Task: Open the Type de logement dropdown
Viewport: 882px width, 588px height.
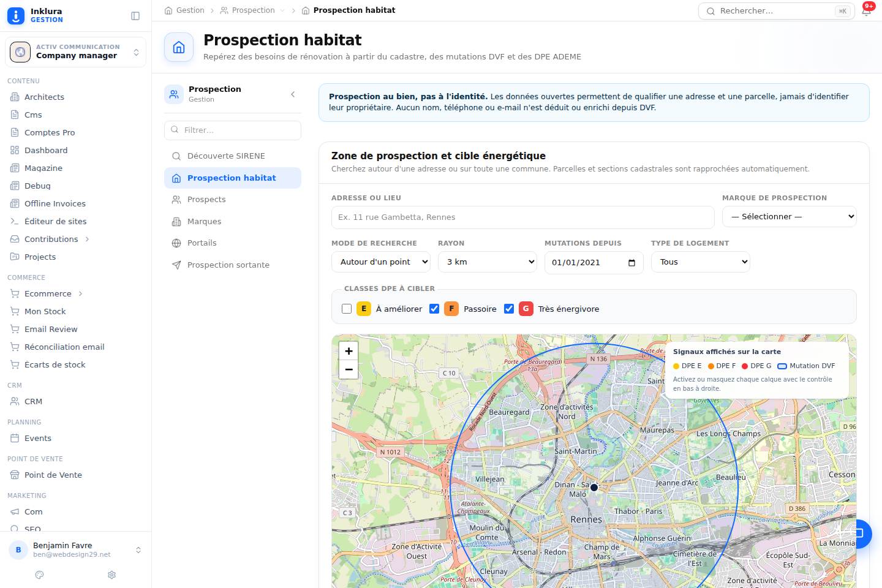Action: 701,262
